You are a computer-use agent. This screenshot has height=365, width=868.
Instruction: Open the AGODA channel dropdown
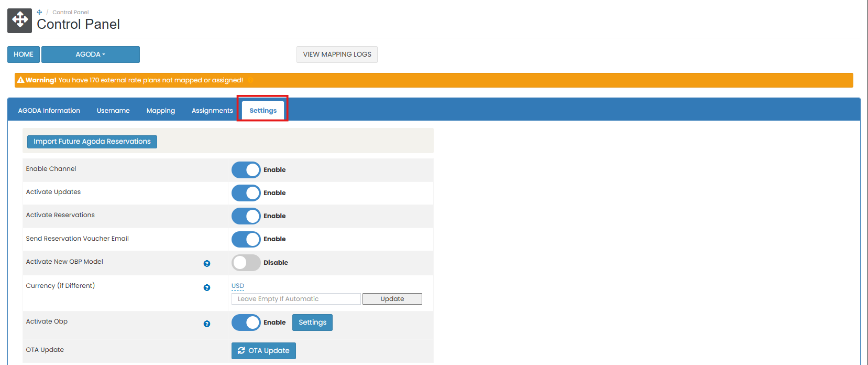pos(91,55)
